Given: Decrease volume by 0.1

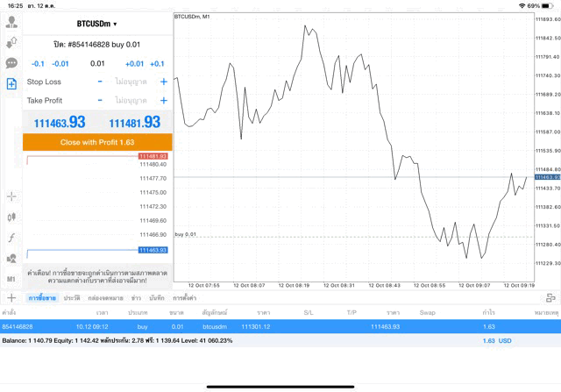Looking at the screenshot, I should coord(38,63).
